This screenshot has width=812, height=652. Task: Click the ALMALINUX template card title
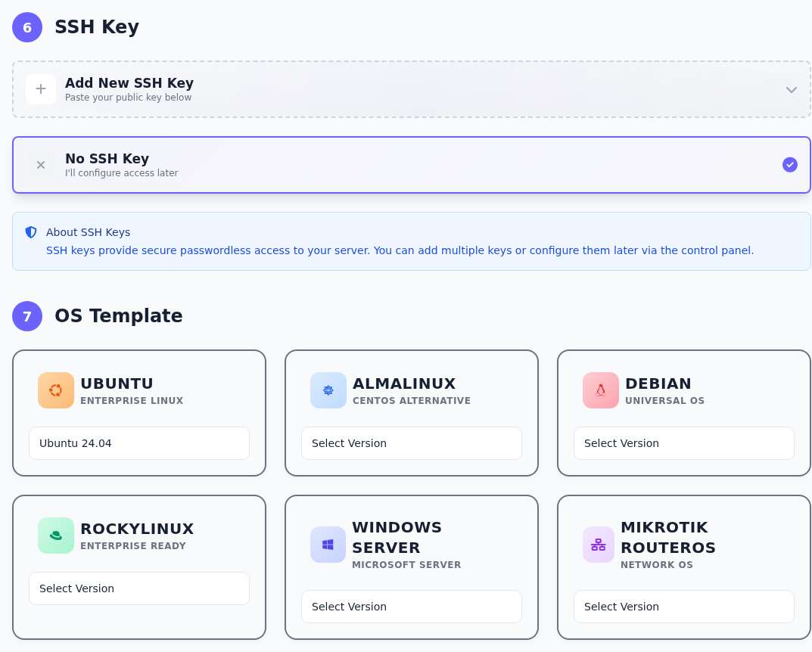404,383
